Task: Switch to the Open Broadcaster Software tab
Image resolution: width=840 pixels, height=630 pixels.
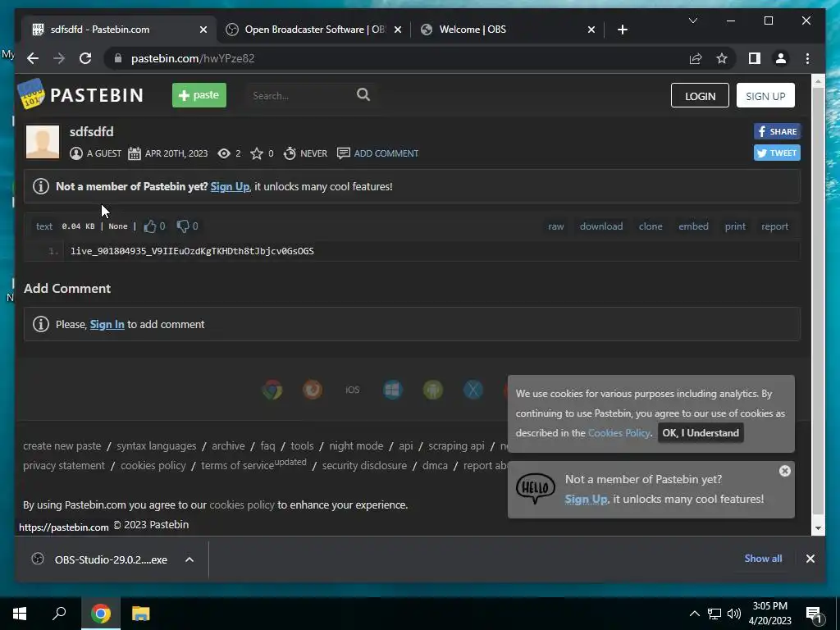Action: coord(314,30)
